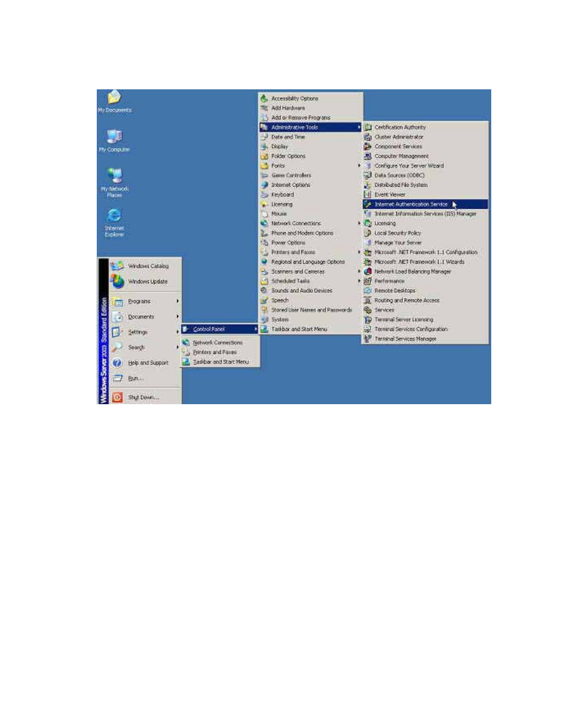Click the Cluster Administrator icon

tap(368, 137)
